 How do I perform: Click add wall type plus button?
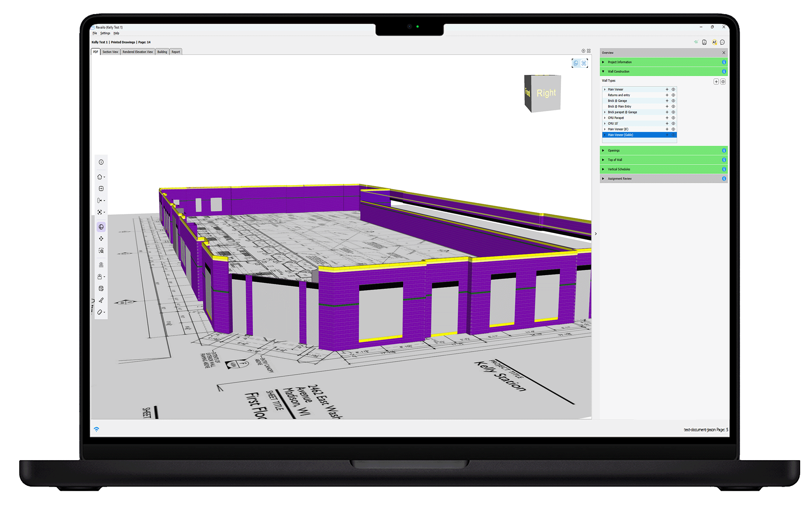click(x=716, y=81)
